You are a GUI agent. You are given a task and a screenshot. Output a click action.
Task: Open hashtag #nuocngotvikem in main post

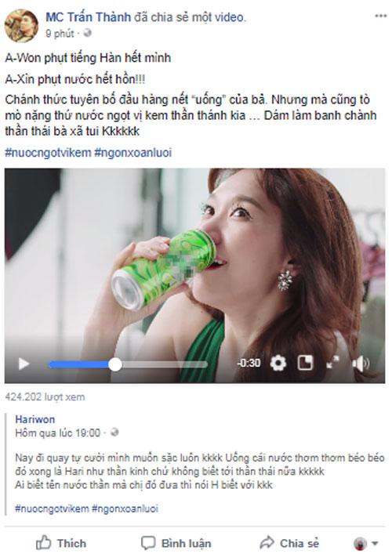point(48,153)
